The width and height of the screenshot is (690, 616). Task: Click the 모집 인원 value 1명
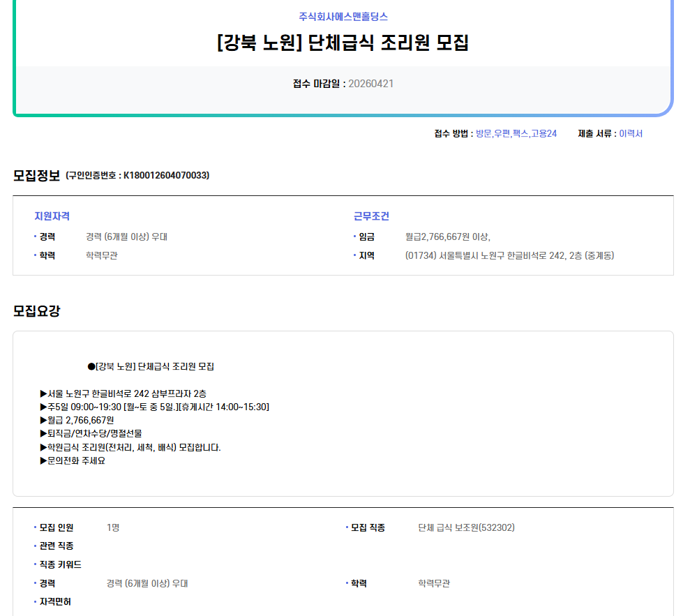(x=113, y=527)
